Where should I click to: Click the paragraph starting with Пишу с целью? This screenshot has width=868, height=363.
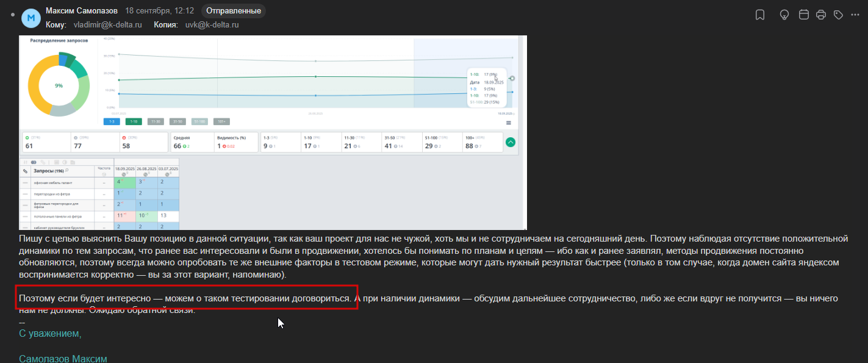tap(434, 256)
